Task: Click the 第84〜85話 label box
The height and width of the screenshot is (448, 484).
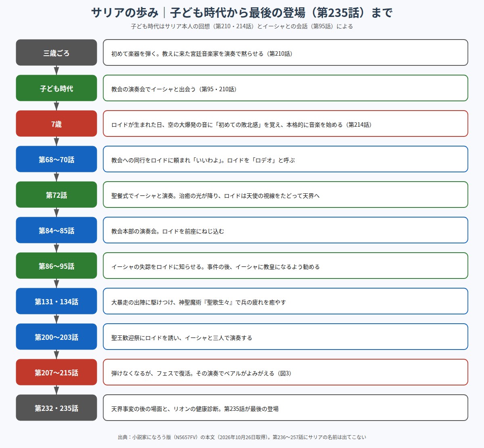Action: click(56, 230)
